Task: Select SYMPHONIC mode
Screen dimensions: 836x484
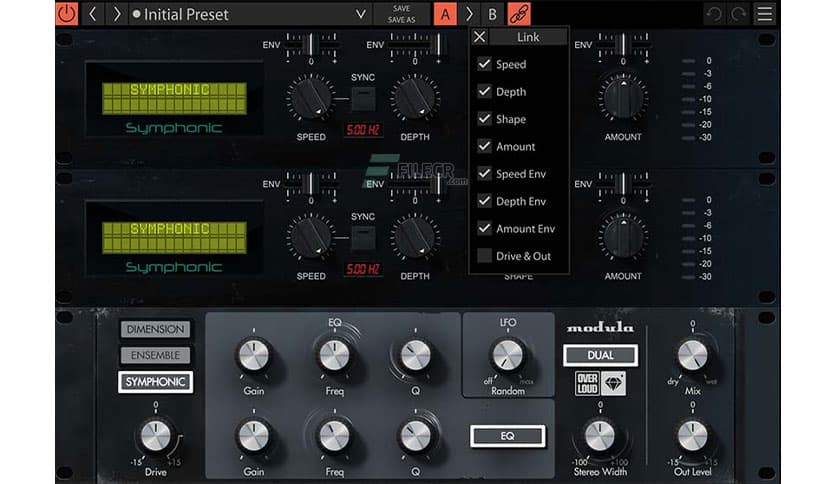Action: coord(155,382)
